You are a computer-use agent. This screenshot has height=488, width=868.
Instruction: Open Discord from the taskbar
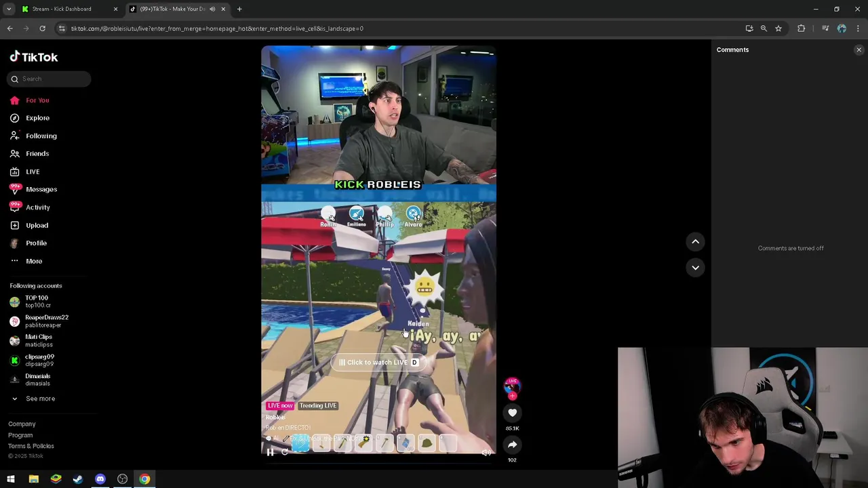(x=100, y=479)
